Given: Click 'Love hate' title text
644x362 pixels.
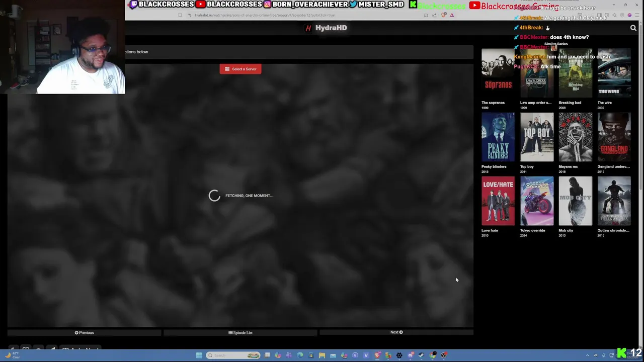Looking at the screenshot, I should [490, 230].
